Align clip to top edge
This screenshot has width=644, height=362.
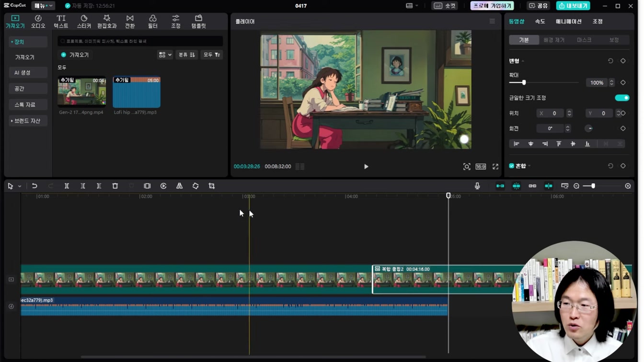(x=559, y=144)
